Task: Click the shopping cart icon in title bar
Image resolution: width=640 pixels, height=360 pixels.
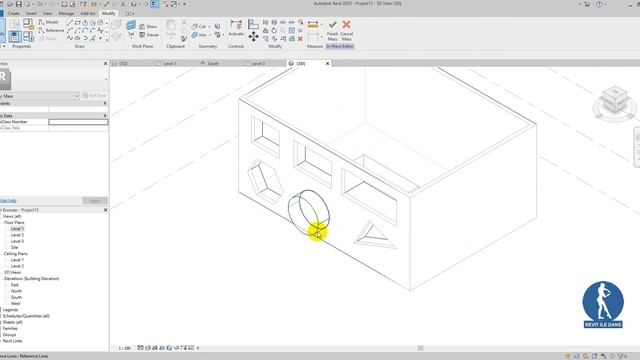Action: click(x=587, y=4)
